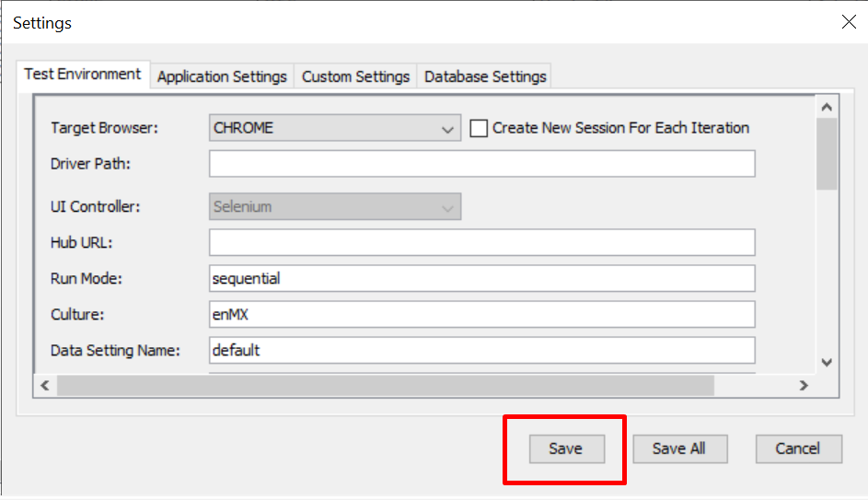This screenshot has height=500, width=868.
Task: Enable Create New Session For Each Iteration
Action: 479,128
